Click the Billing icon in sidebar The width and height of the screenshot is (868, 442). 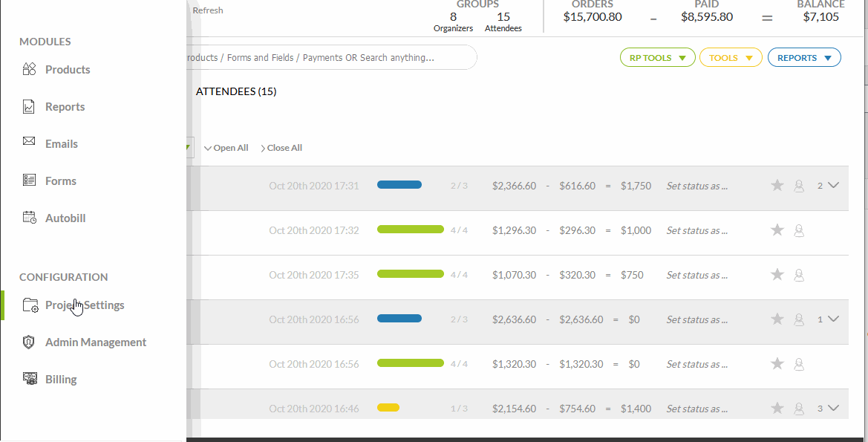pos(30,379)
